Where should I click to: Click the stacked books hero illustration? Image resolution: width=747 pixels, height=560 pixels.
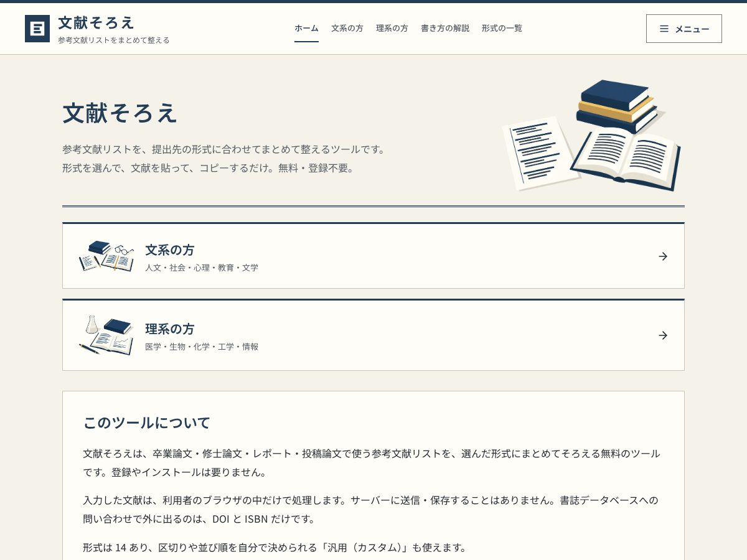click(591, 135)
